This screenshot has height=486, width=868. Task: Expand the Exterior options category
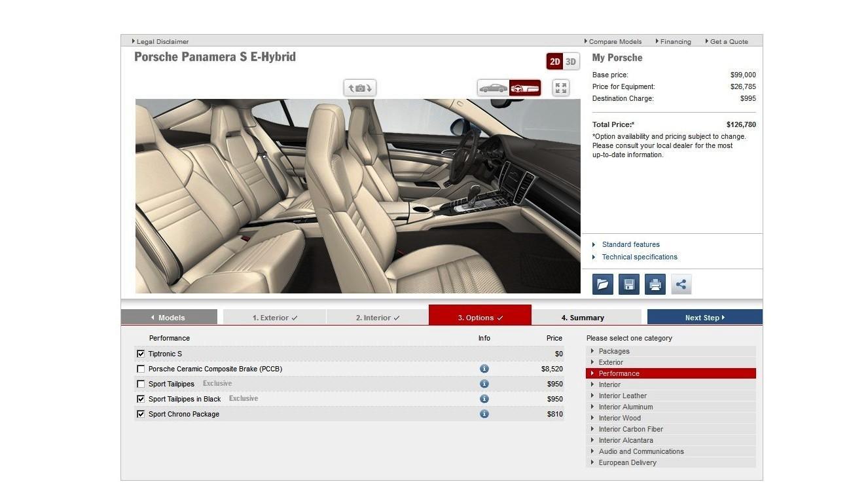pyautogui.click(x=671, y=362)
